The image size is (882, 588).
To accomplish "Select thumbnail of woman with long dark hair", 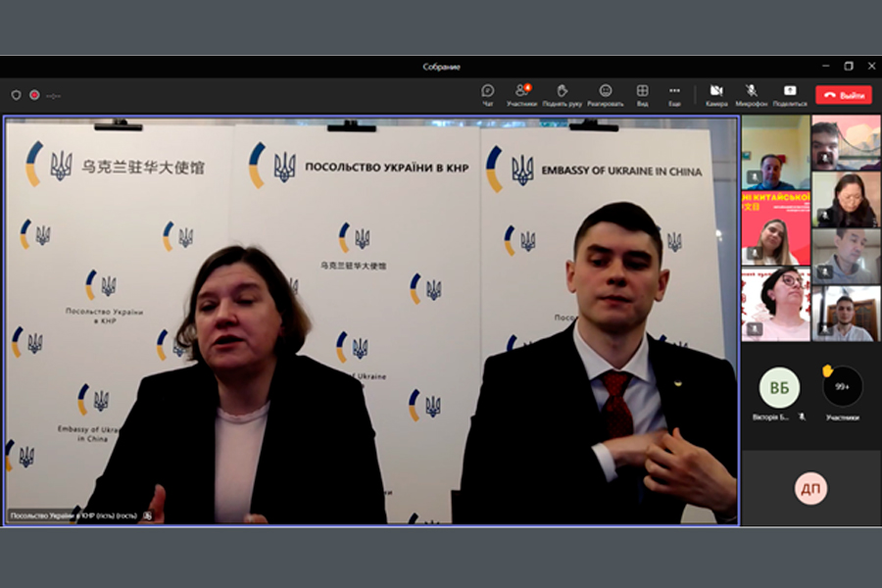I will pyautogui.click(x=846, y=199).
